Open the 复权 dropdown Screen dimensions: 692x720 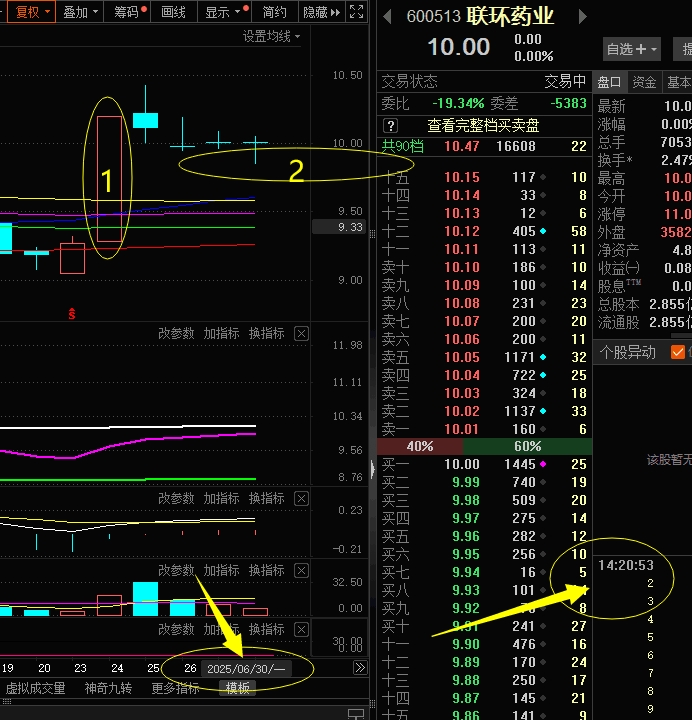pyautogui.click(x=31, y=12)
